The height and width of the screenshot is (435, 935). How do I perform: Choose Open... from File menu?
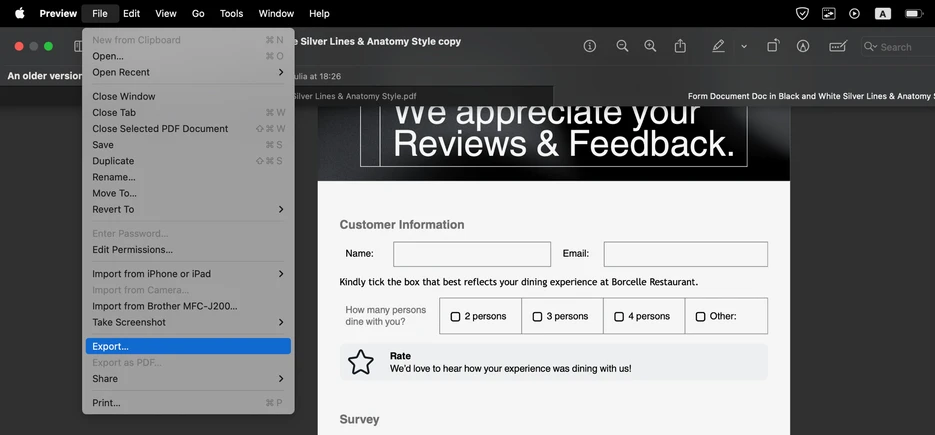pos(188,56)
